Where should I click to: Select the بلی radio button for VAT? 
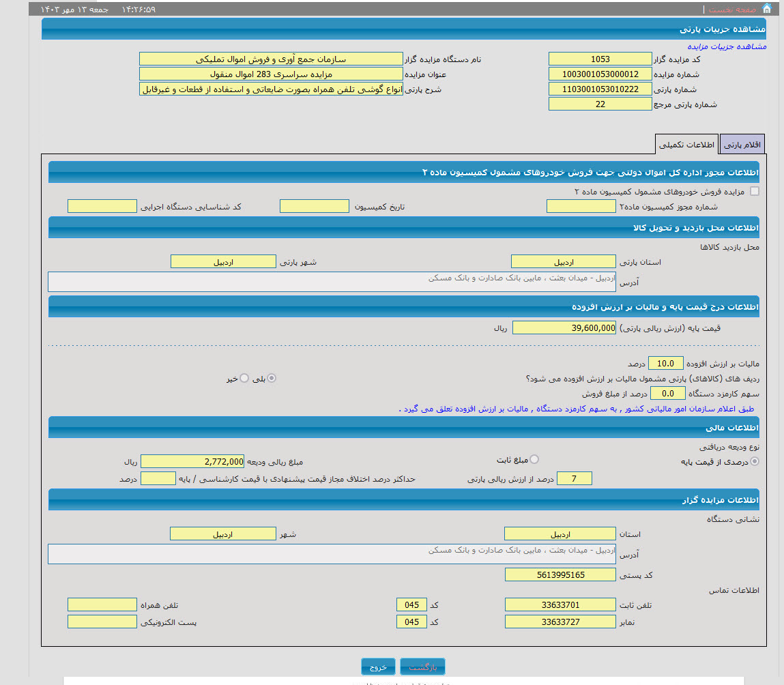(272, 378)
